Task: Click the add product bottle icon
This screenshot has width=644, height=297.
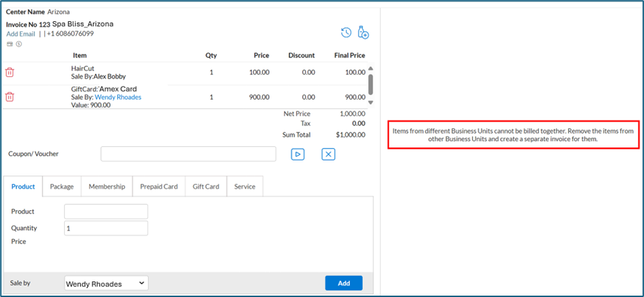Action: [363, 32]
